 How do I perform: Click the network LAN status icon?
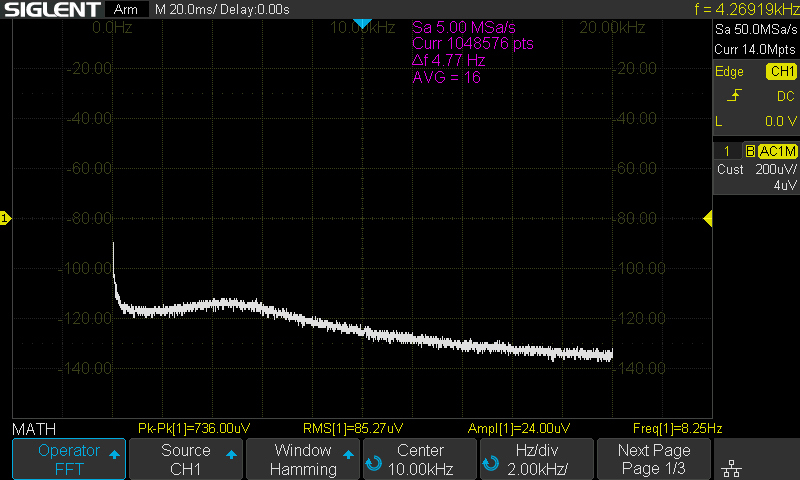(x=732, y=468)
